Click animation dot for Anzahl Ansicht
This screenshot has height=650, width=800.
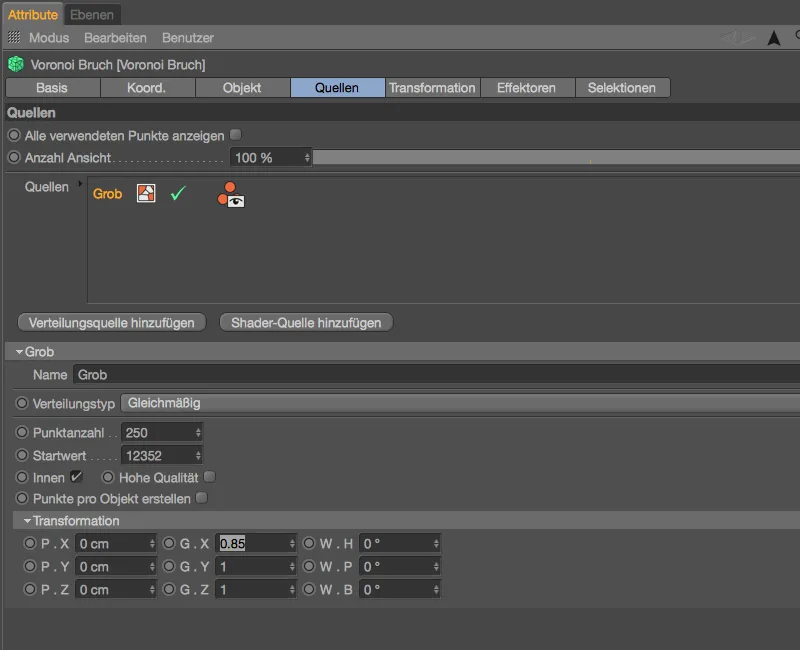coord(14,157)
